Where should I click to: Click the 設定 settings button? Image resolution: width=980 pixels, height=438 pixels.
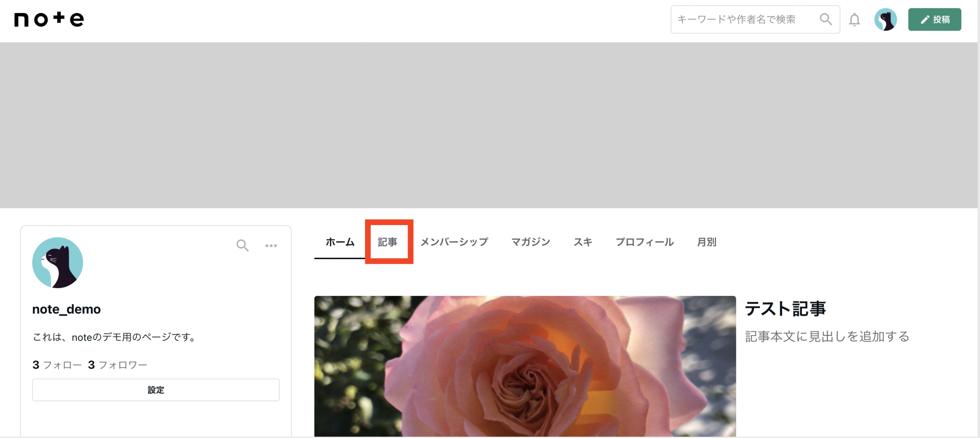pyautogui.click(x=156, y=390)
